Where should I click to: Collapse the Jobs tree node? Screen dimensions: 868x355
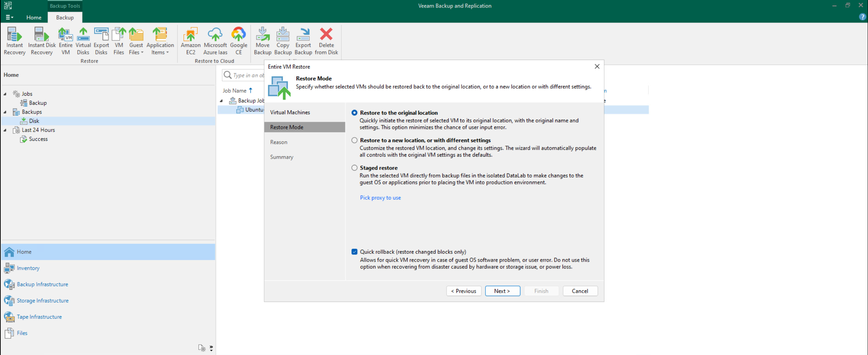click(5, 94)
